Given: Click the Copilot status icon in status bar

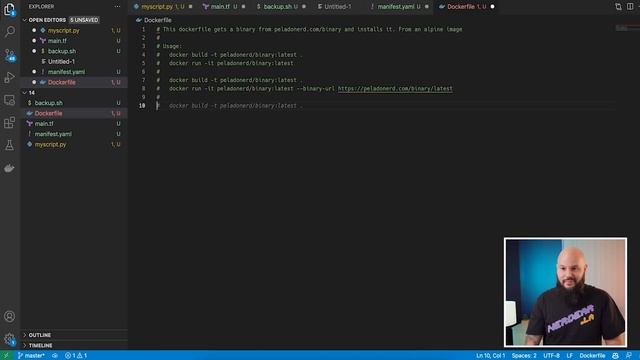Looking at the screenshot, I should click(615, 356).
